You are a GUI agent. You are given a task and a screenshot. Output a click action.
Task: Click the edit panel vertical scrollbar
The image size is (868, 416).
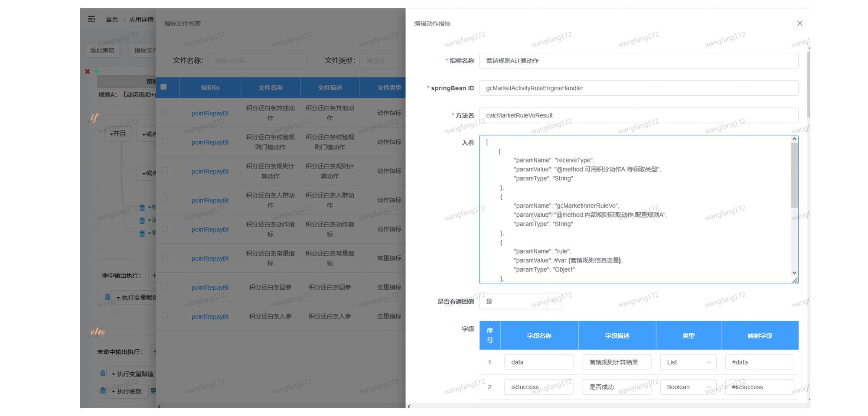(x=808, y=84)
